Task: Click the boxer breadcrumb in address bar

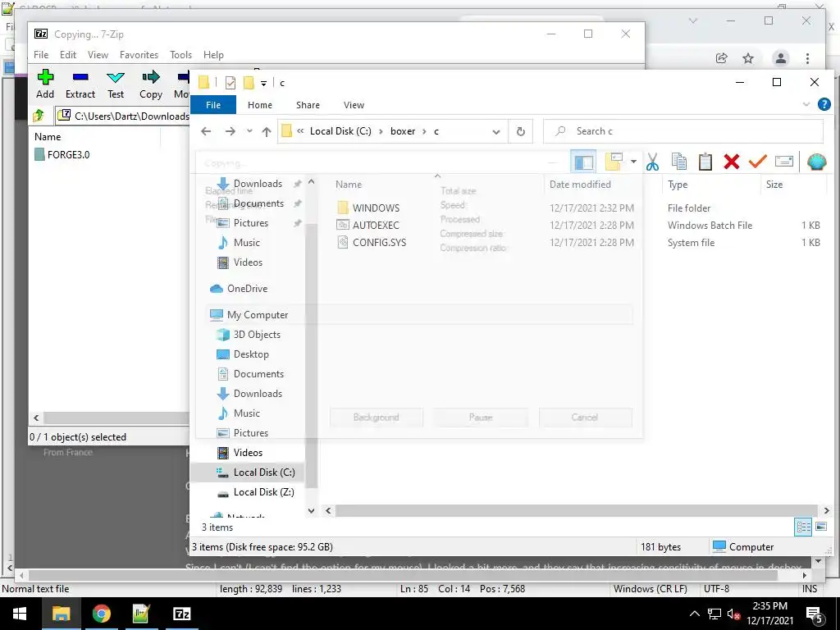Action: (403, 131)
